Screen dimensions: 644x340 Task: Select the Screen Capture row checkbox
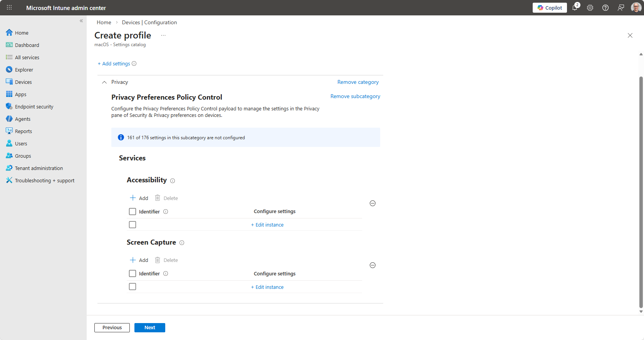pos(132,287)
